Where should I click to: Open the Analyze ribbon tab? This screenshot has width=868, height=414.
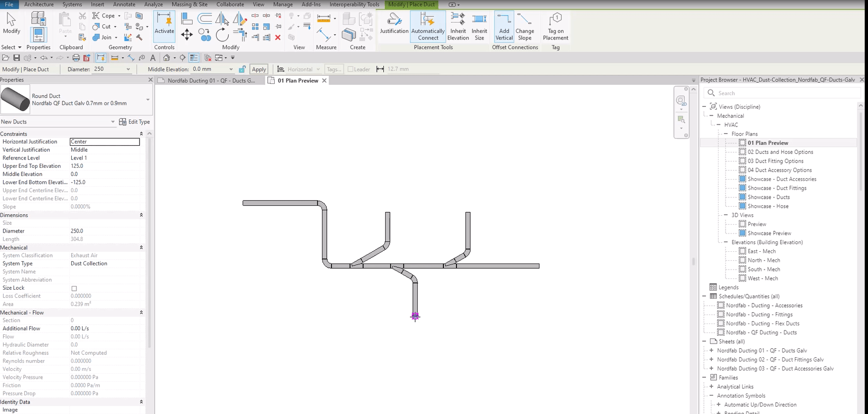153,4
